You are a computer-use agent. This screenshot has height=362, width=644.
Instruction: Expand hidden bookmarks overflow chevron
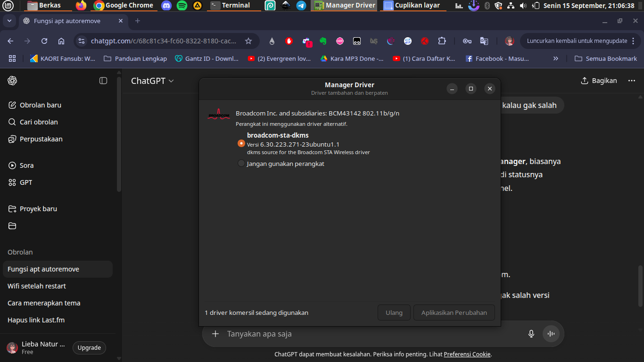pyautogui.click(x=555, y=58)
